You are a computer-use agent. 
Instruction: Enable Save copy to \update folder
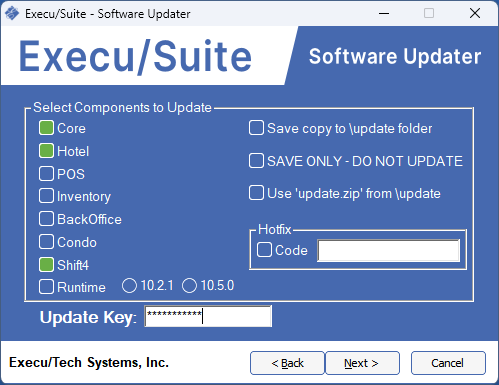pos(256,128)
